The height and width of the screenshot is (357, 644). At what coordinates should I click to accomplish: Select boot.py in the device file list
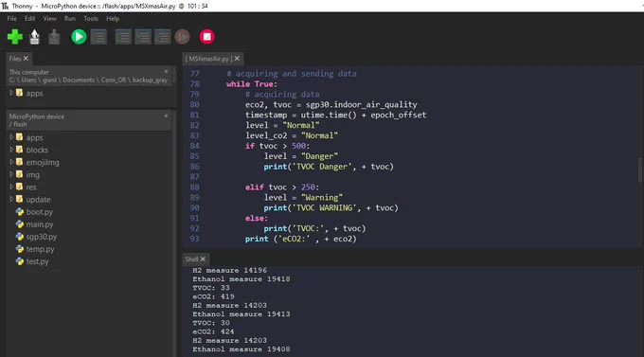(40, 212)
